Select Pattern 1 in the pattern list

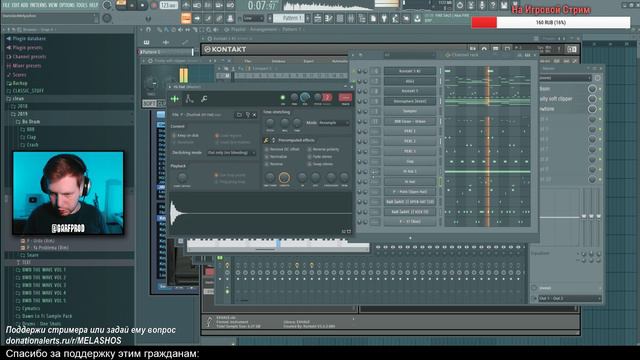tap(165, 52)
